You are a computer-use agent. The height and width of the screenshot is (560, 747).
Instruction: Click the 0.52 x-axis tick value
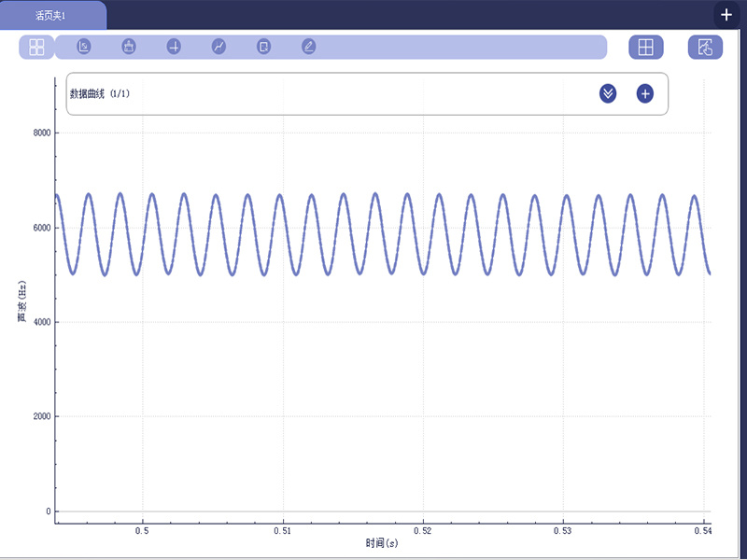point(423,530)
